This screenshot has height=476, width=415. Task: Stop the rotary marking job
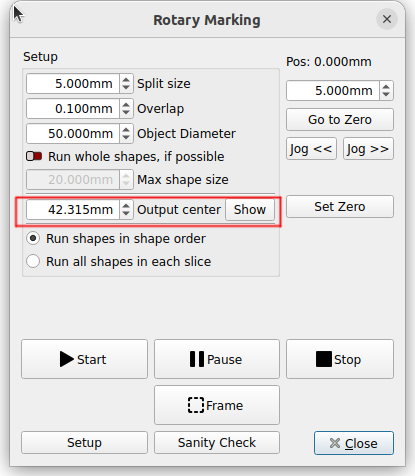click(x=340, y=359)
